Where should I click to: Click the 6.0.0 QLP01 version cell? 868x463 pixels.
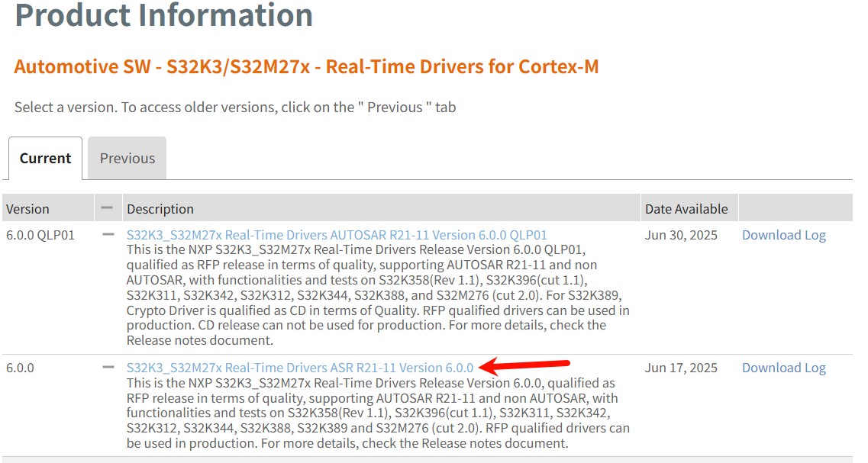pyautogui.click(x=40, y=235)
